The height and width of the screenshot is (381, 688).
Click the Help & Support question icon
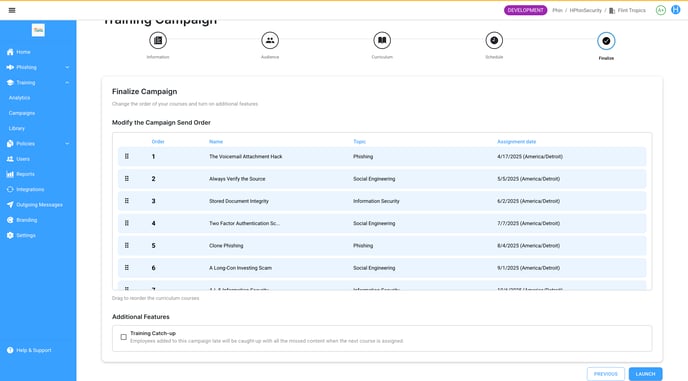tap(10, 350)
